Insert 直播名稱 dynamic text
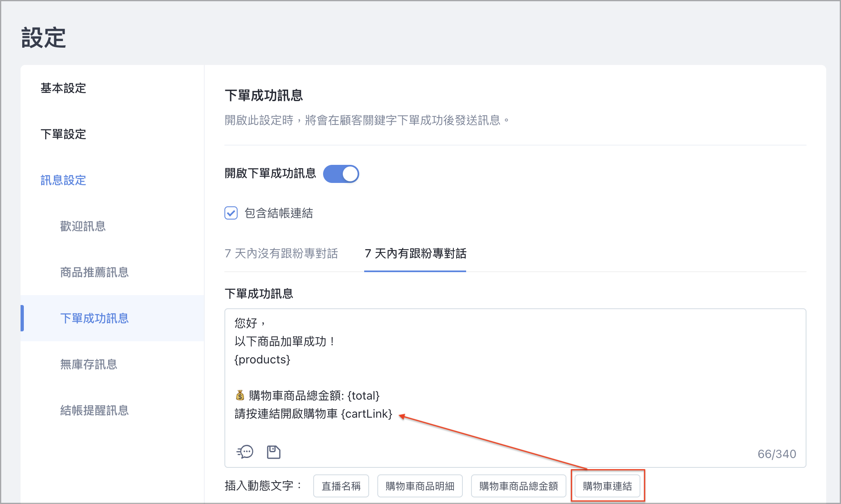841x504 pixels. click(x=341, y=486)
